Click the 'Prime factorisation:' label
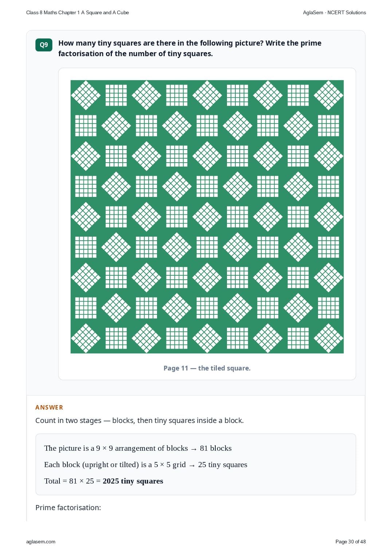Image resolution: width=392 pixels, height=555 pixels. [x=68, y=508]
